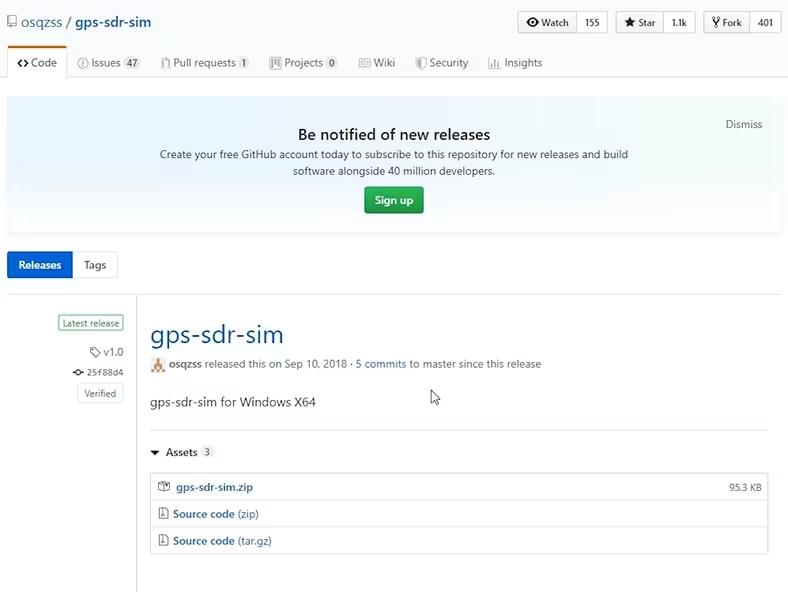Click the Watch button with eye icon

pos(547,23)
